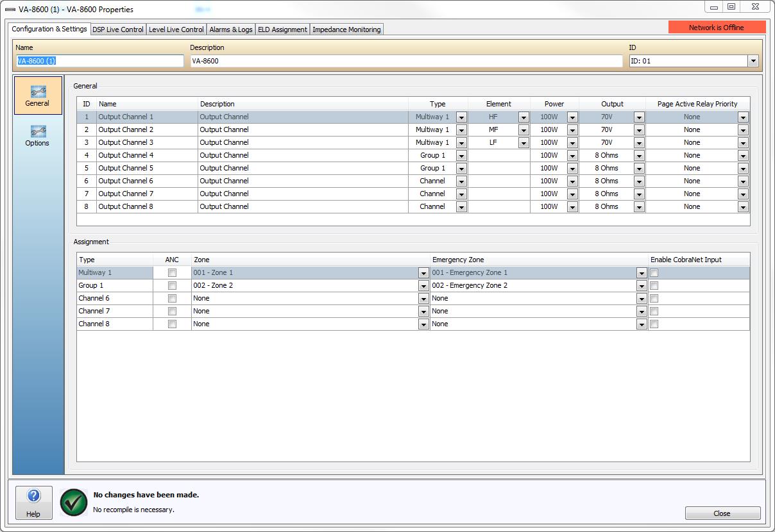This screenshot has height=532, width=775.
Task: Open Emergency Zone dropdown for Channel 8
Action: click(x=642, y=324)
